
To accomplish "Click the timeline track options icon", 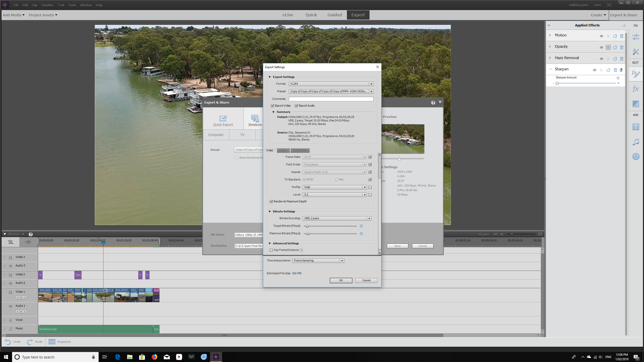I will pyautogui.click(x=11, y=242).
